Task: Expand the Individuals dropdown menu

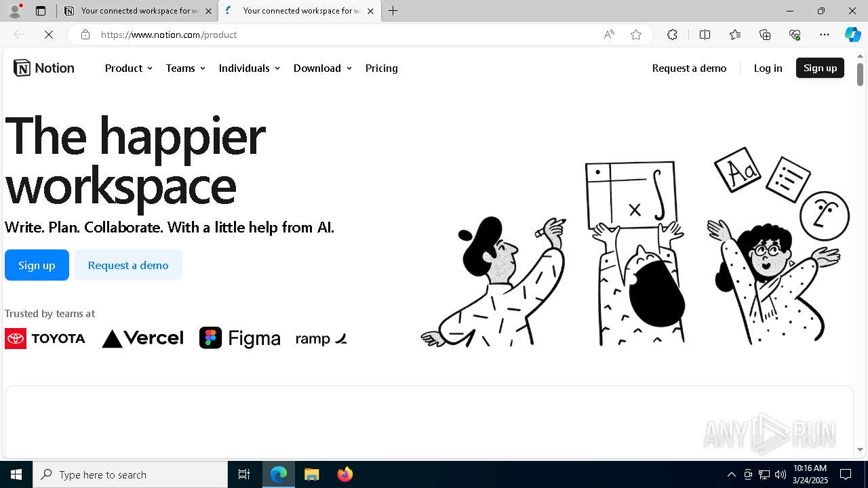Action: click(249, 68)
